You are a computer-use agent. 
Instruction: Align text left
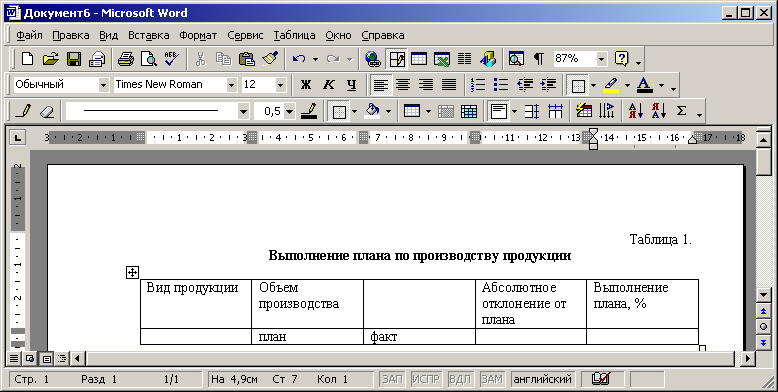380,85
